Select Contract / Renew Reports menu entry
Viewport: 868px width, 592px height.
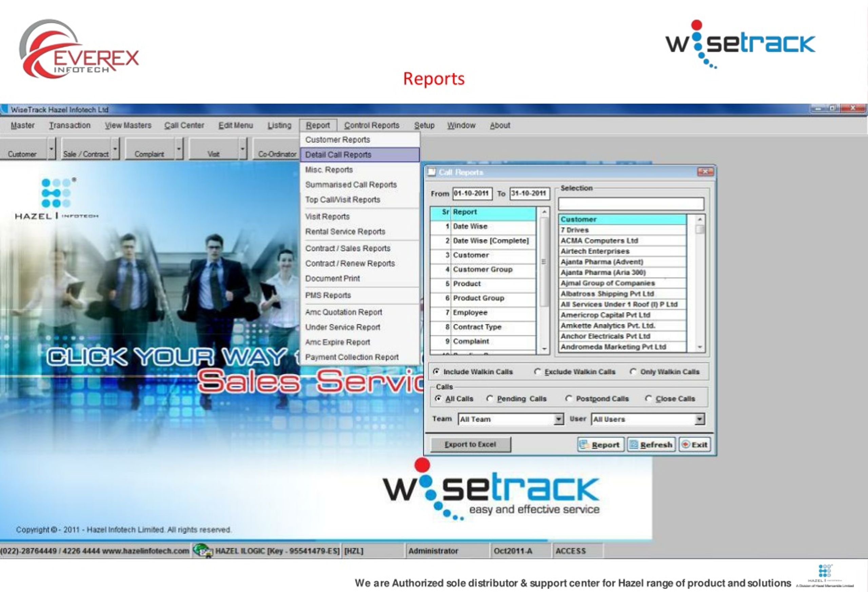(360, 264)
